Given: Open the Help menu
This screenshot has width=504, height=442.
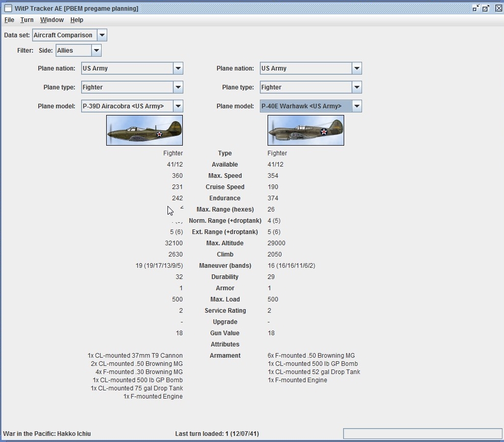Looking at the screenshot, I should pyautogui.click(x=77, y=20).
